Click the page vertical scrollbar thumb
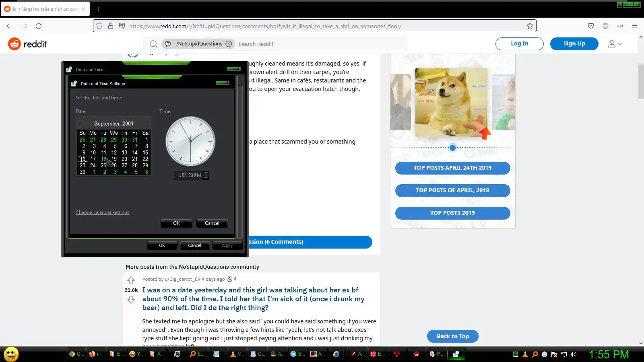The height and width of the screenshot is (362, 644). [641, 81]
